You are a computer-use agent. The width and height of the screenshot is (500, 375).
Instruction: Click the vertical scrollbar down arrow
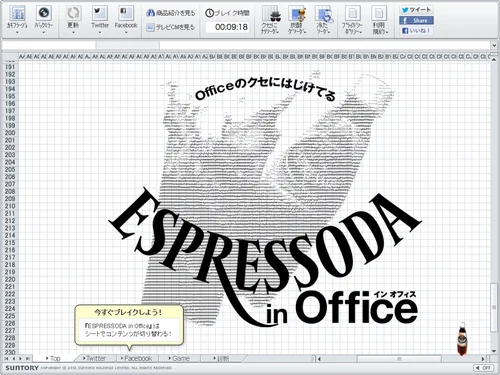tap(494, 351)
